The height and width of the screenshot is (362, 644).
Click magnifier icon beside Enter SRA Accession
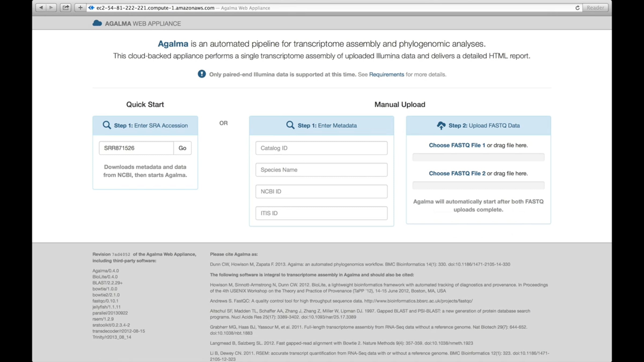pyautogui.click(x=107, y=125)
